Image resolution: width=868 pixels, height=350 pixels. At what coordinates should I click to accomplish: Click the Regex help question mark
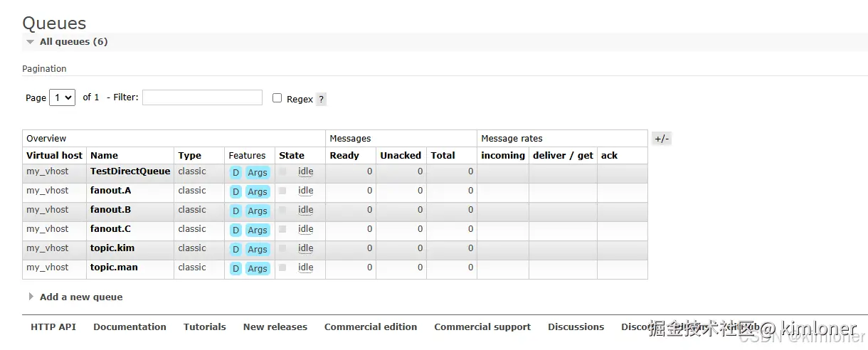click(x=322, y=100)
